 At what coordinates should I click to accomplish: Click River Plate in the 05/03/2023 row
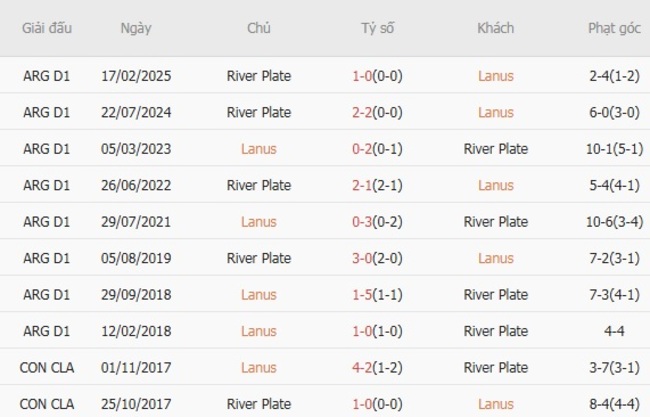pos(495,149)
